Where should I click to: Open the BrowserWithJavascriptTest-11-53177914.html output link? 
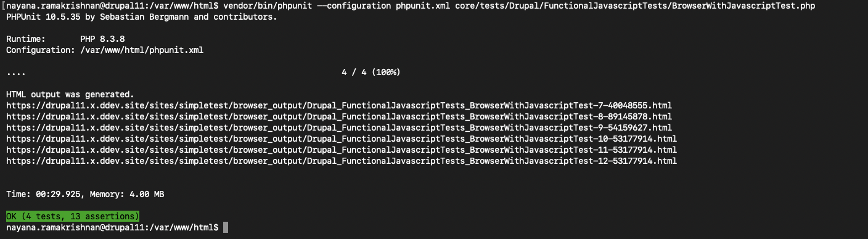tap(342, 150)
